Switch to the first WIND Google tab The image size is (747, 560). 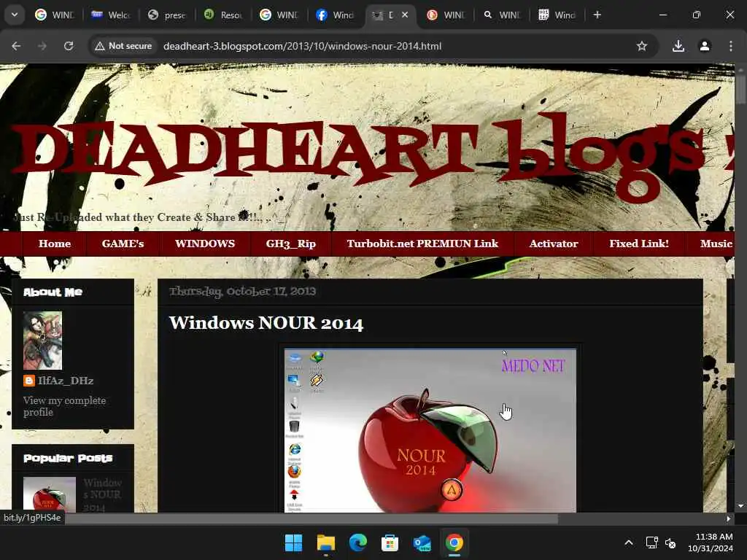click(x=55, y=15)
